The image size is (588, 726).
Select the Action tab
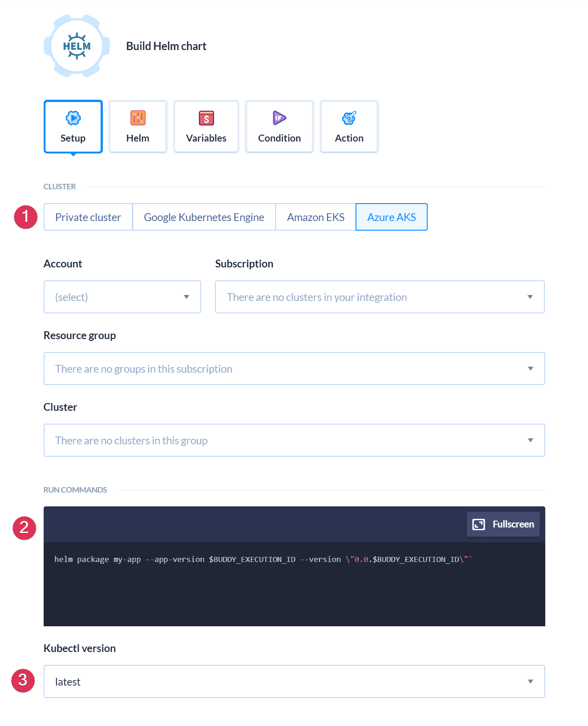click(x=349, y=126)
